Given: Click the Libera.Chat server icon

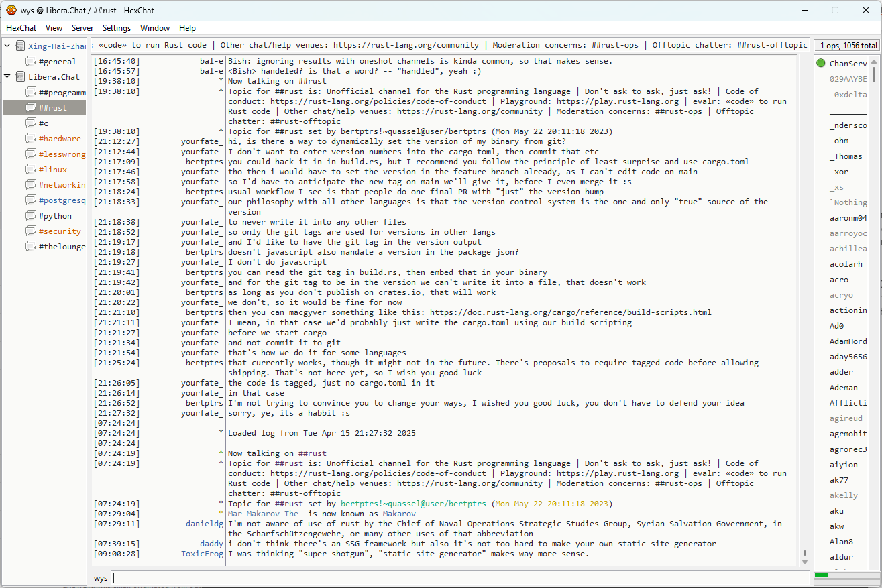Looking at the screenshot, I should pos(20,77).
